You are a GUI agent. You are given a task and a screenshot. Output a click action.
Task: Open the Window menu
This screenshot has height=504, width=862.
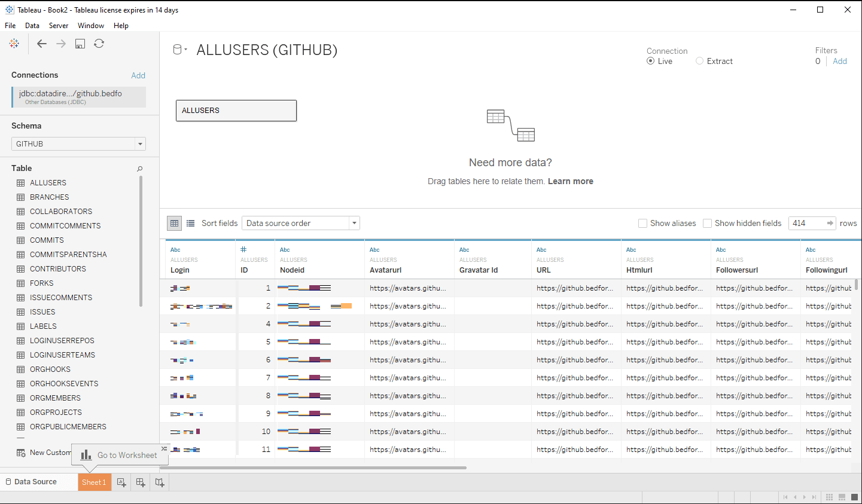pos(91,26)
